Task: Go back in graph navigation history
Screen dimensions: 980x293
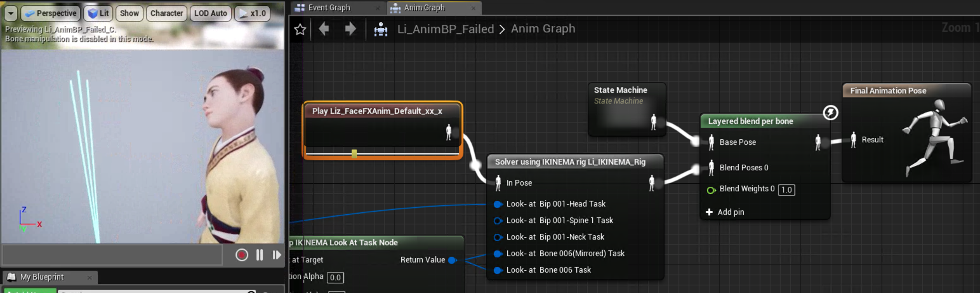Action: click(x=324, y=29)
